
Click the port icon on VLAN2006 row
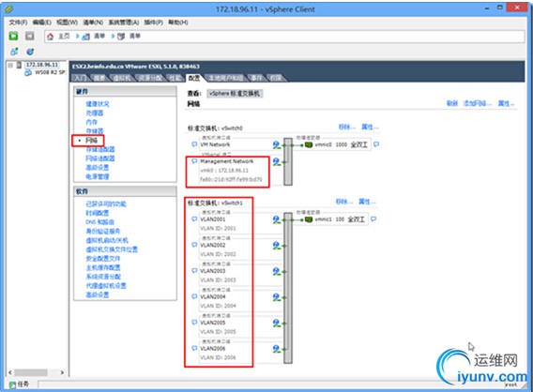click(x=277, y=349)
